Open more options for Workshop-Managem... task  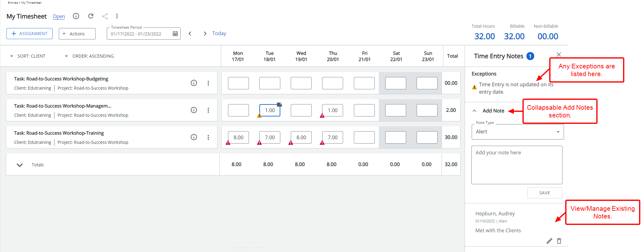208,110
